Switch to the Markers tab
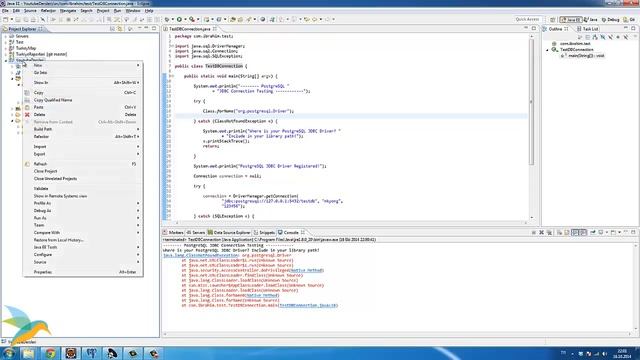Image resolution: width=640 pixels, height=360 pixels. tap(173, 232)
